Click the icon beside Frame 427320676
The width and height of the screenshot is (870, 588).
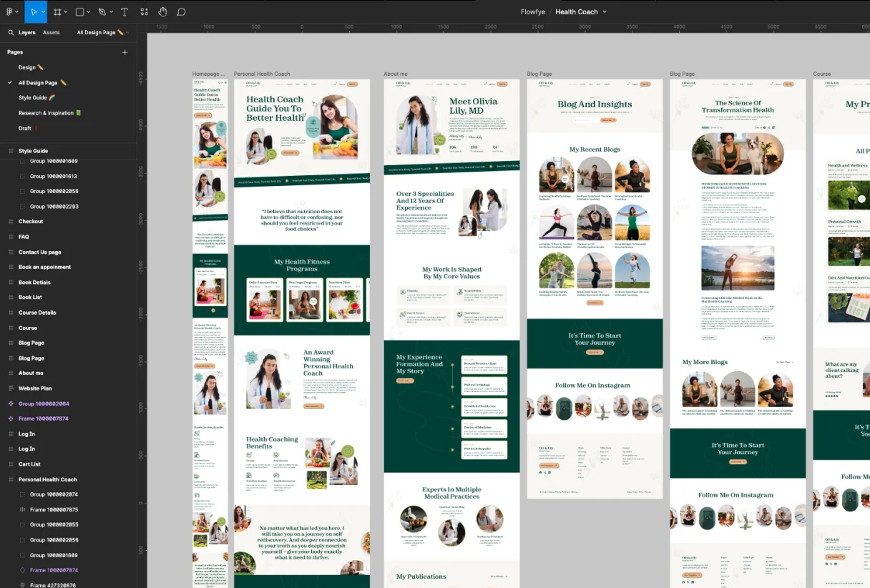(22, 585)
